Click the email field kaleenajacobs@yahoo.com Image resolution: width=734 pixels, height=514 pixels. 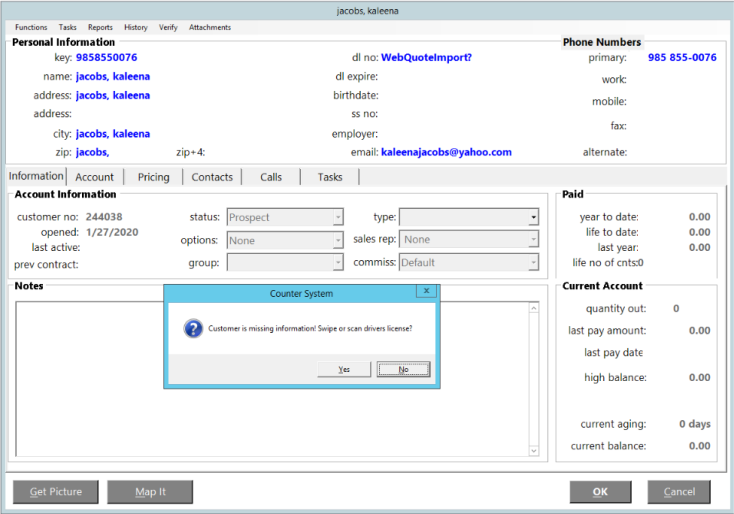pos(446,153)
